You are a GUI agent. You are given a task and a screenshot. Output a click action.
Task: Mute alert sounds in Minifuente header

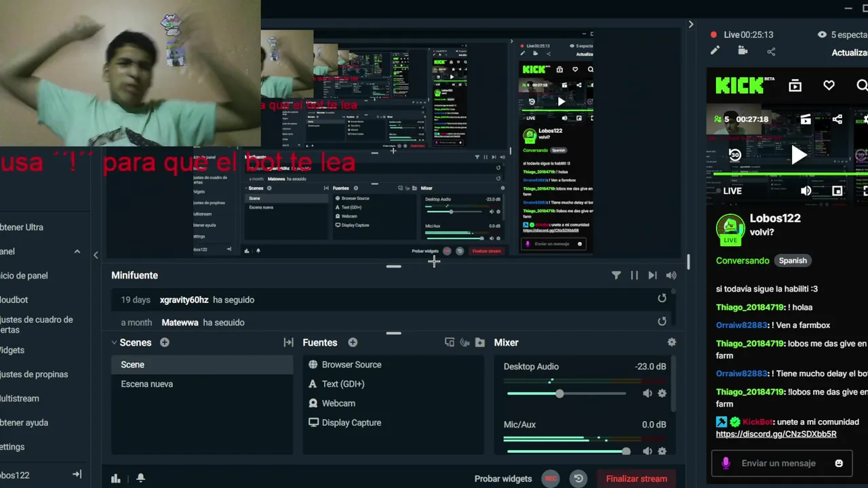click(x=671, y=275)
